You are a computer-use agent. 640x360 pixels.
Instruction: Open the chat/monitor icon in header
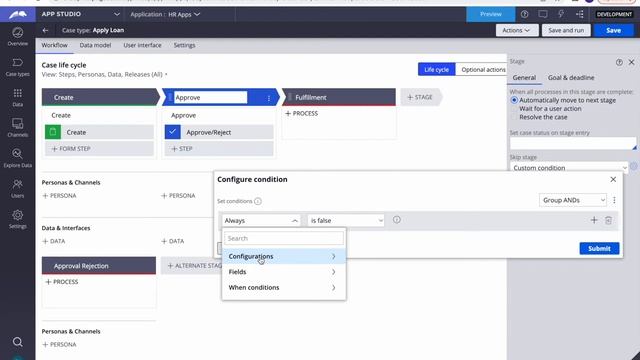[x=542, y=14]
